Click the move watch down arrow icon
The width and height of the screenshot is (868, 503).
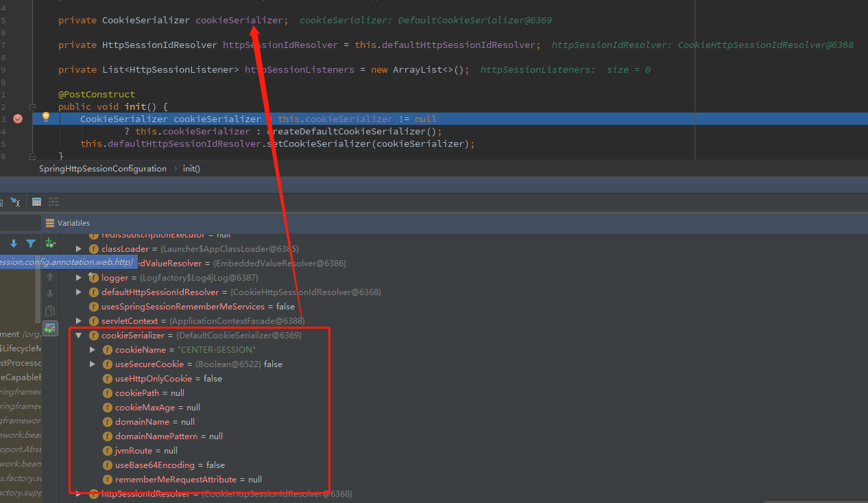point(49,294)
